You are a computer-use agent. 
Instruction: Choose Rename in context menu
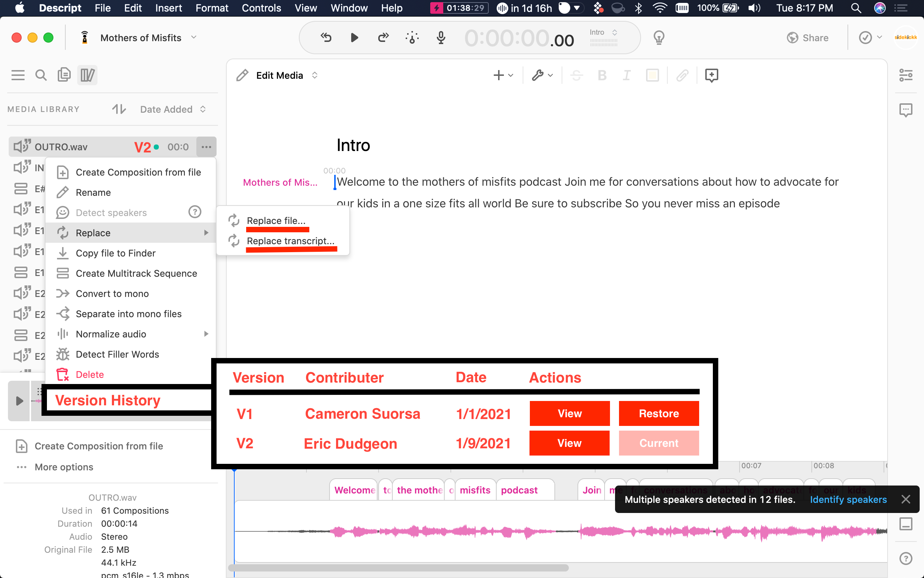pyautogui.click(x=131, y=193)
